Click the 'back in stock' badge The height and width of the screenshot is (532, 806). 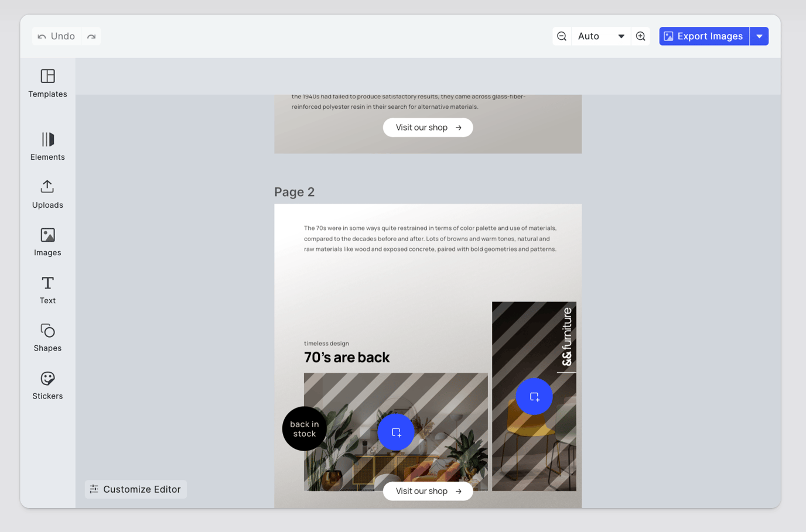click(x=304, y=428)
